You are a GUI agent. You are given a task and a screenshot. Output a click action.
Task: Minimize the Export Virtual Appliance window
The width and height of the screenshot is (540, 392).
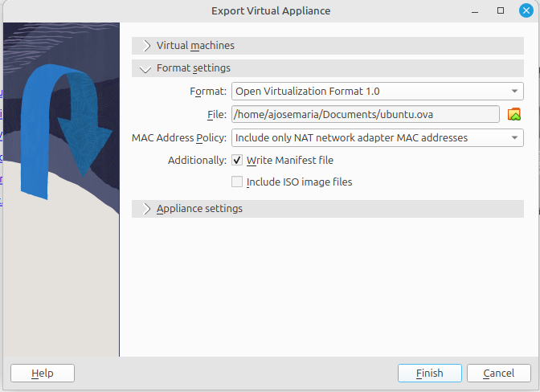(x=476, y=10)
